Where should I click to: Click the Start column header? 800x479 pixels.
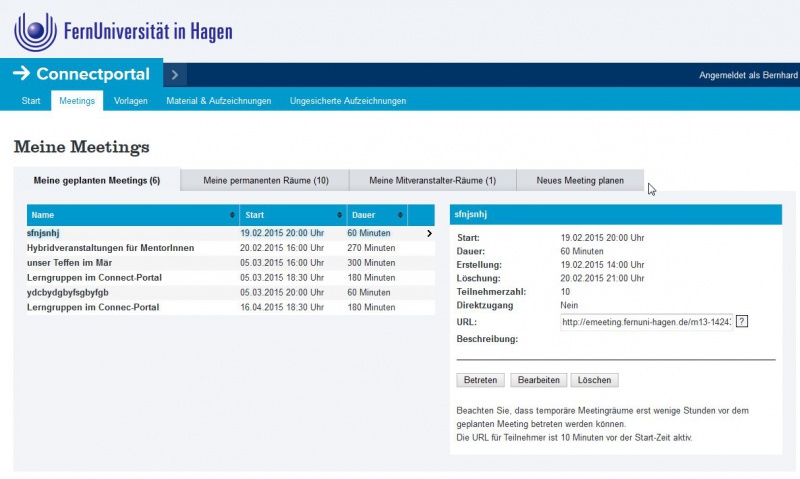(x=293, y=215)
